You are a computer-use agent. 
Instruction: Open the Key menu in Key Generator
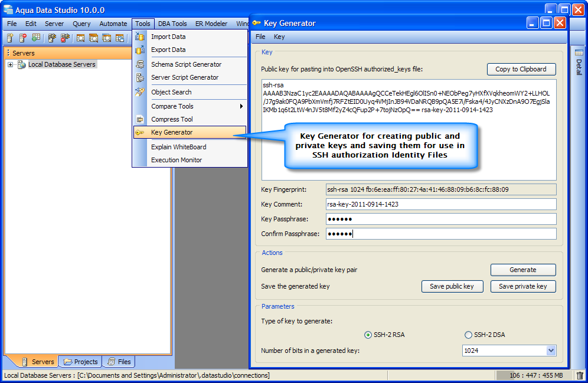[x=279, y=37]
